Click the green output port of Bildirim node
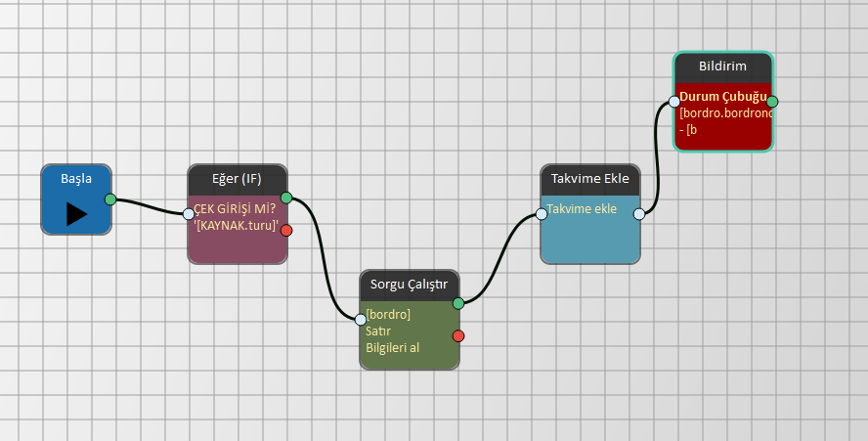 [x=772, y=101]
